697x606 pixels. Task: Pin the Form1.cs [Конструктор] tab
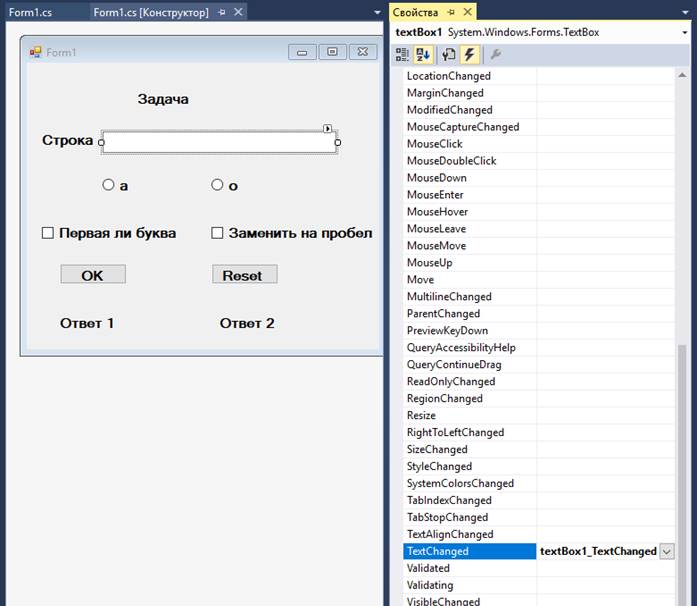[222, 13]
